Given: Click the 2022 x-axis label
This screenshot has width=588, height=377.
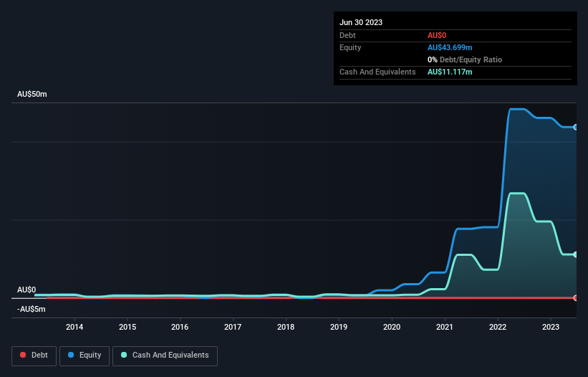Looking at the screenshot, I should (x=498, y=327).
